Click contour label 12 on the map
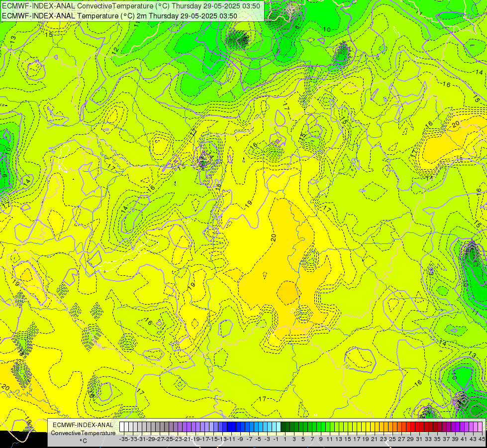The height and width of the screenshot is (448, 487). pyautogui.click(x=115, y=50)
